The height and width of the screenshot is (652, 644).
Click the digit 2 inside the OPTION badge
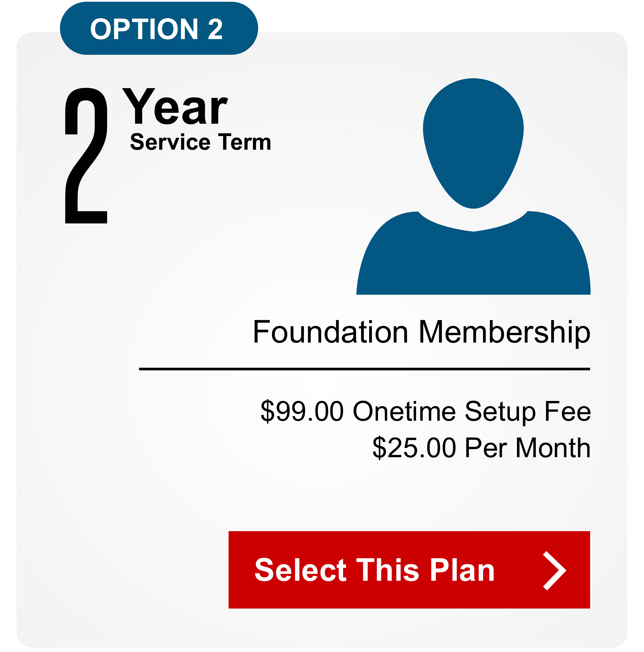click(215, 29)
